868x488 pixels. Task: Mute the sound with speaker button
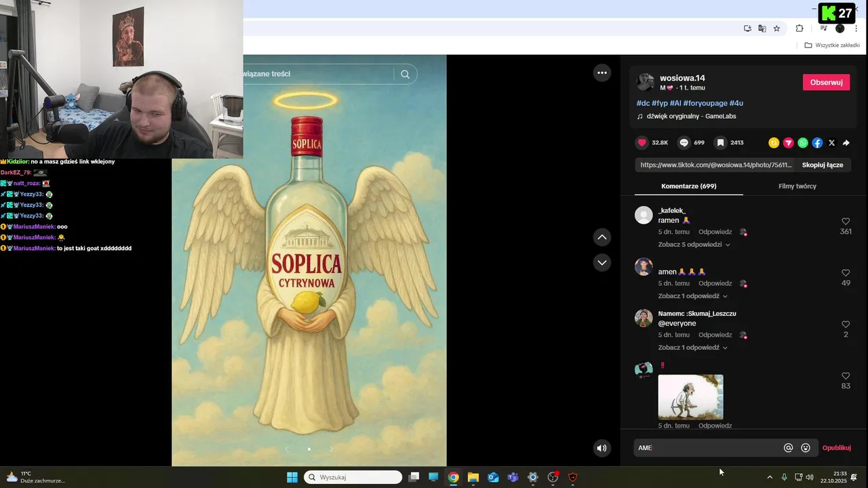tap(601, 448)
